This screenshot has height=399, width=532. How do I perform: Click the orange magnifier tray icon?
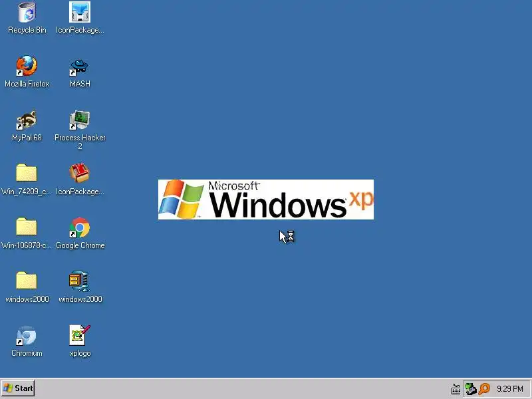click(x=485, y=389)
